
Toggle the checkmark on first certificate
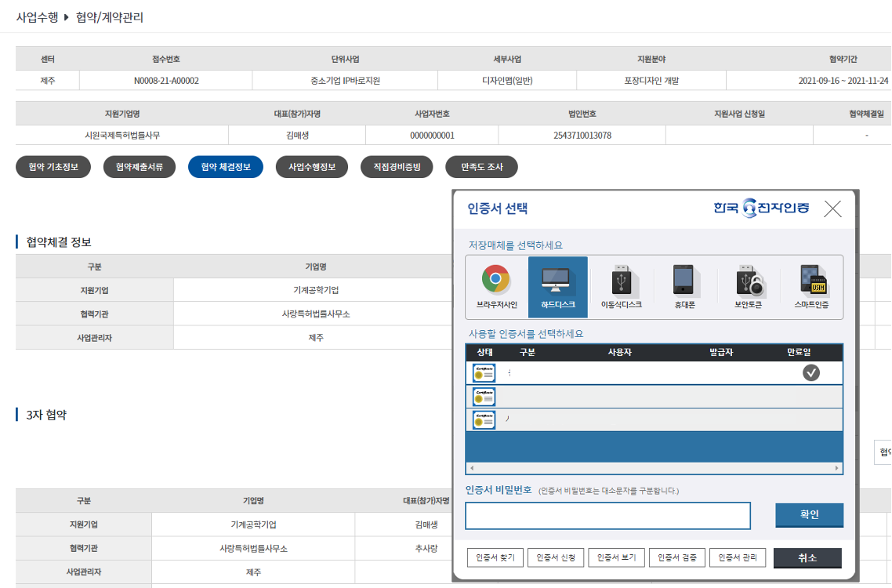pos(811,373)
